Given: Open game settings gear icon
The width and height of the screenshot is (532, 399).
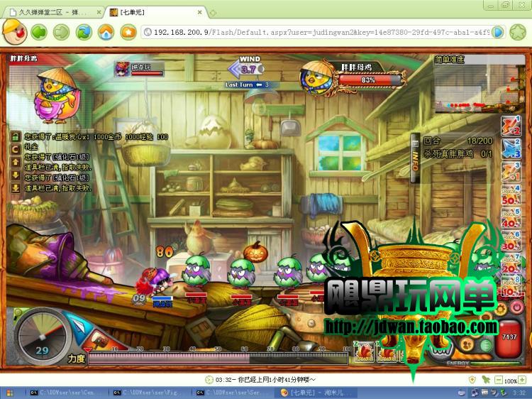Looking at the screenshot, I should (500, 309).
